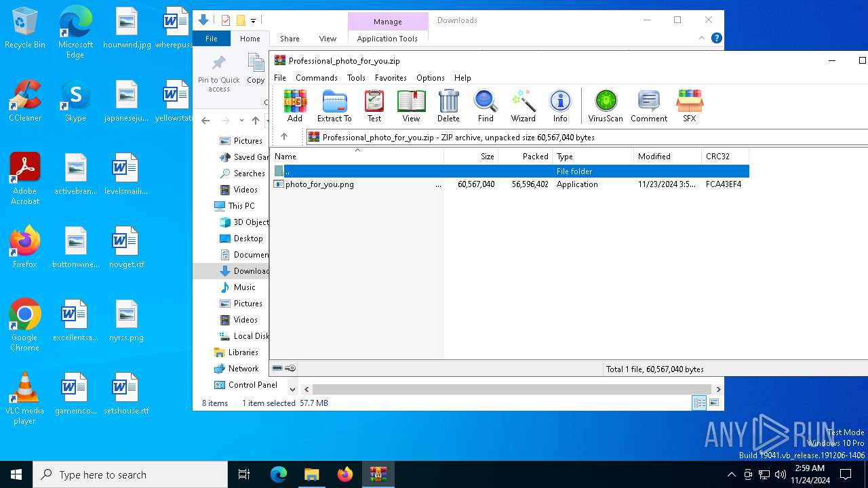Open File Explorer from taskbar
Viewport: 868px width, 488px height.
pos(312,474)
